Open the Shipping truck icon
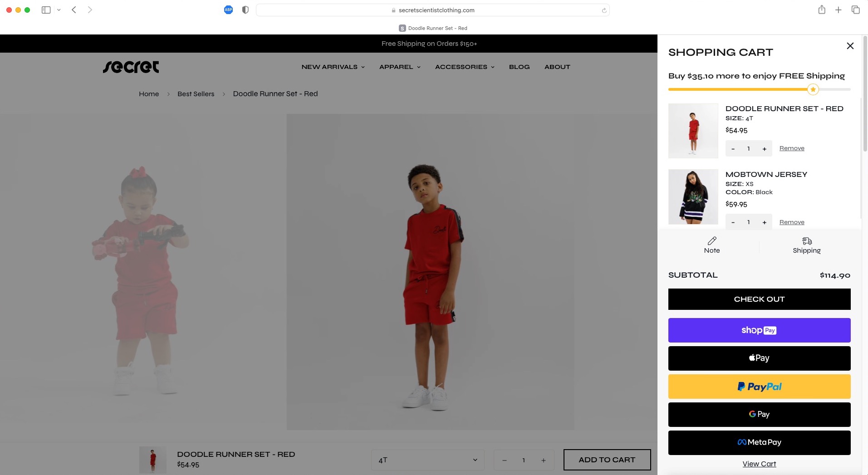The height and width of the screenshot is (475, 868). (806, 241)
